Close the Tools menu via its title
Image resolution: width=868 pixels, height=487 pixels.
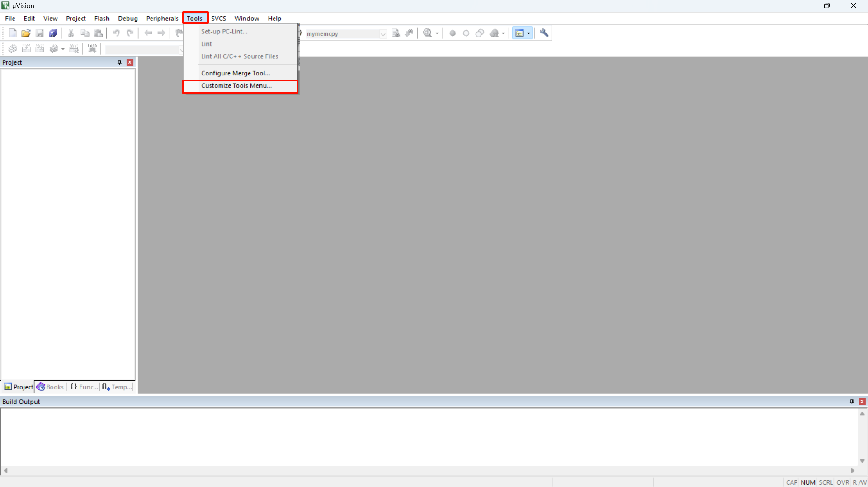[x=195, y=18]
